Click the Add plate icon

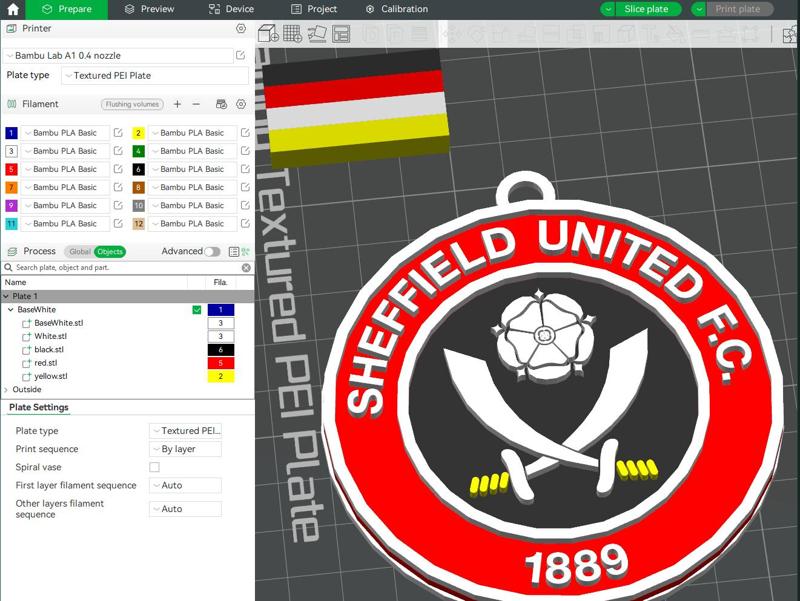tap(291, 33)
